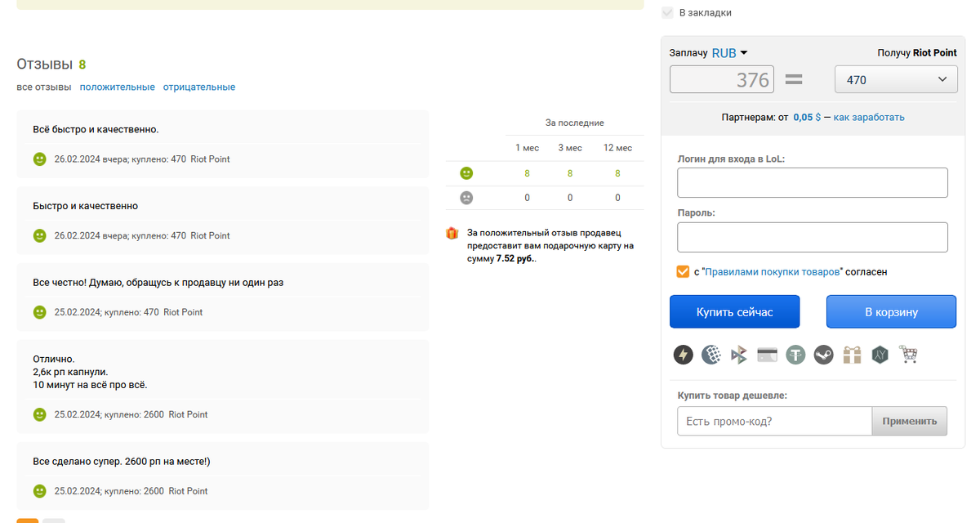The image size is (980, 523).
Task: Click the 'Есть промо-код?' input field
Action: 775,421
